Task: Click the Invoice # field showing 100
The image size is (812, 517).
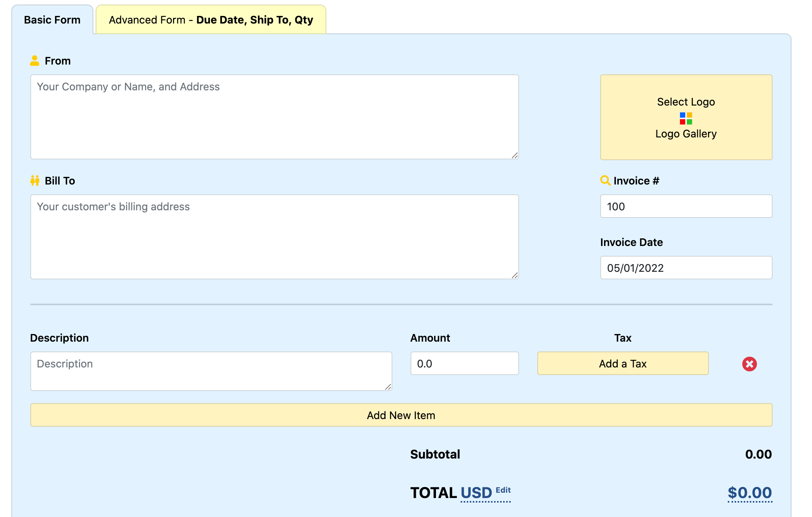Action: coord(686,206)
